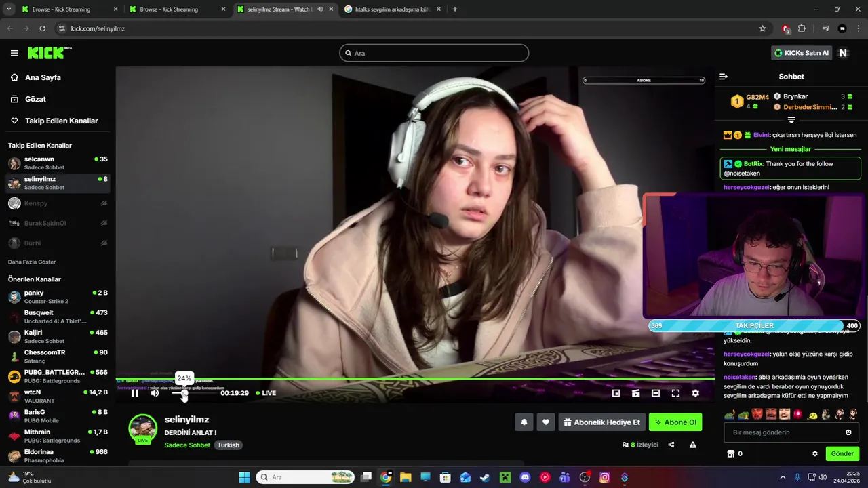Insert the yellow duck emote
The width and height of the screenshot is (868, 488).
coord(812,414)
